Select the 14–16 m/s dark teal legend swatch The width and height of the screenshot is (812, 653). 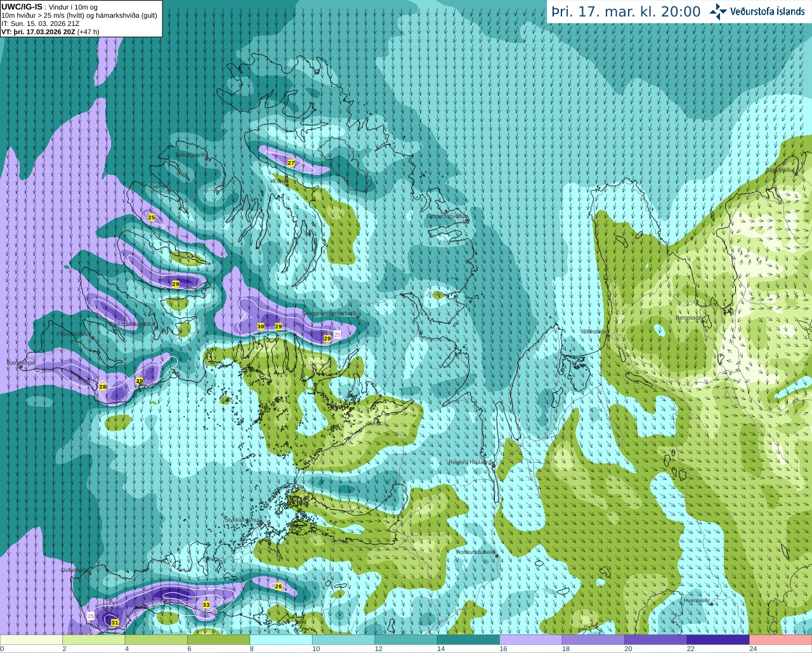click(x=469, y=640)
